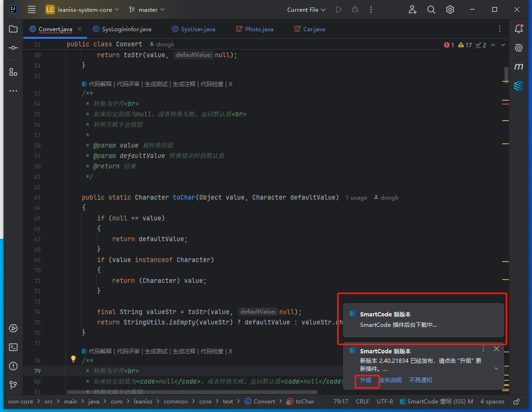Close the SmartCode update notification
Screen dimensions: 532x412
coord(497,349)
